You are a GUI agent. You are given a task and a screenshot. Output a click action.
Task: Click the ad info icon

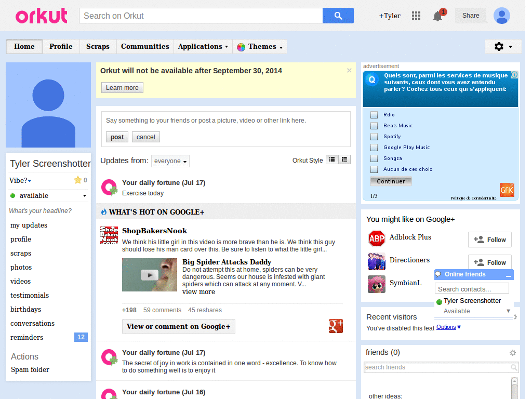coord(514,75)
